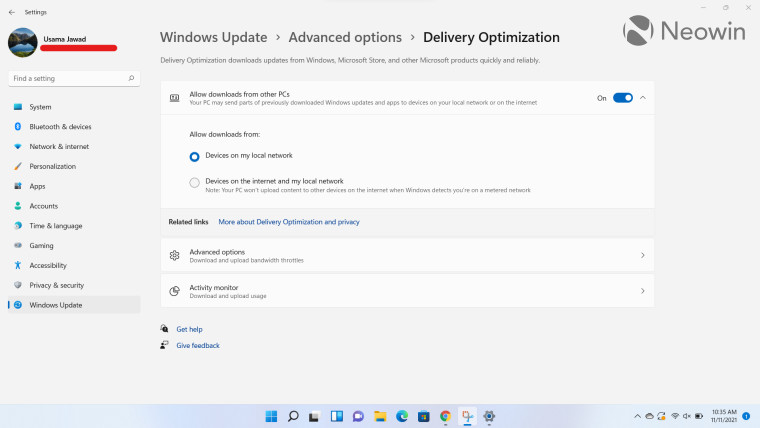The width and height of the screenshot is (760, 428).
Task: Go to Network & internet
Action: (x=74, y=146)
